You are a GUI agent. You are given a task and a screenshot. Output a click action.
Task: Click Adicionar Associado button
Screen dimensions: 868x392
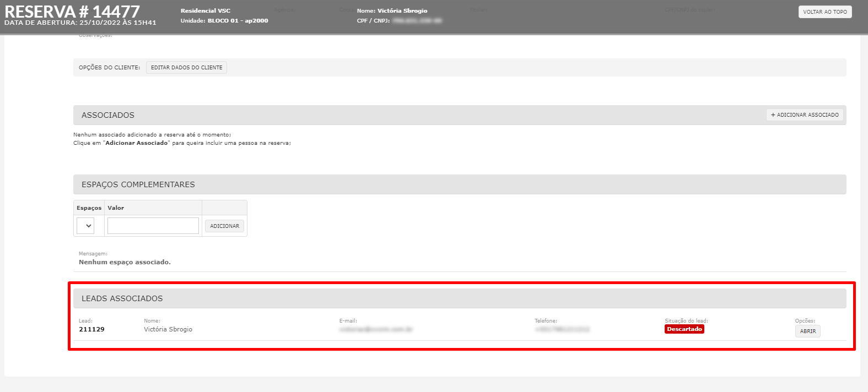tap(805, 115)
